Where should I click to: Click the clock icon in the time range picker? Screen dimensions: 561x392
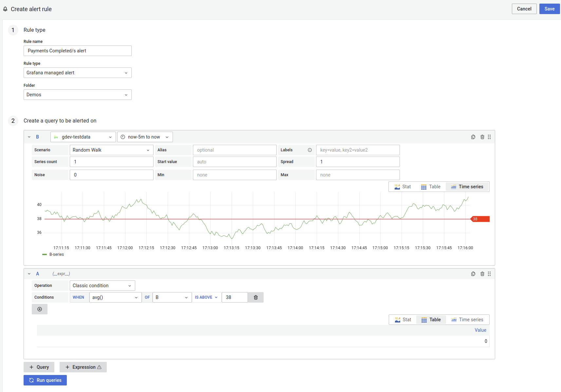click(x=123, y=137)
